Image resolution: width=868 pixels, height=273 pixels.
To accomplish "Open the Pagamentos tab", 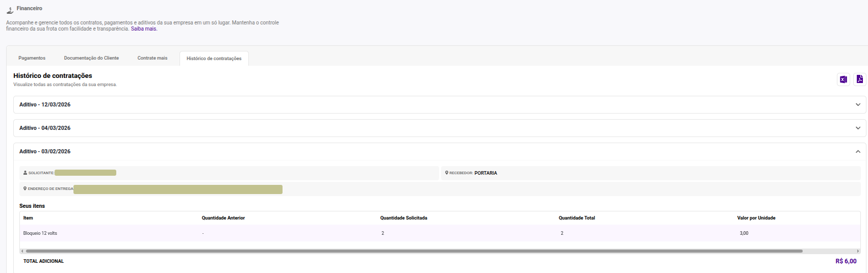I will (x=32, y=58).
